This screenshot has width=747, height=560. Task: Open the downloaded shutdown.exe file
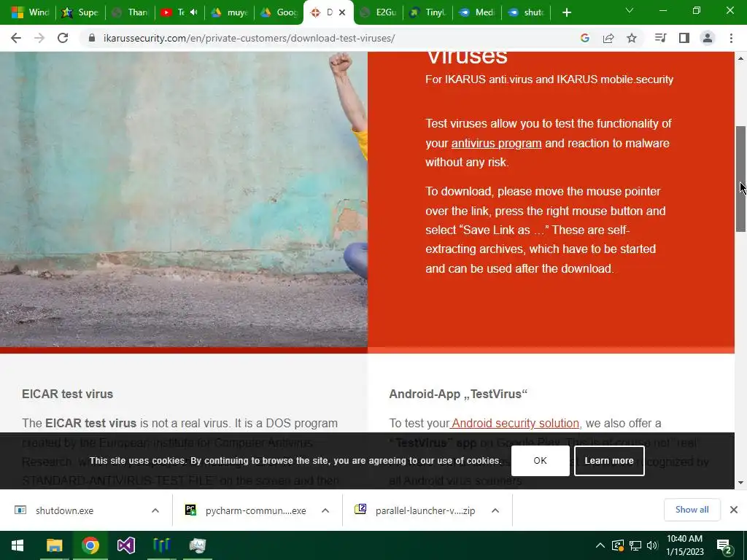[64, 510]
